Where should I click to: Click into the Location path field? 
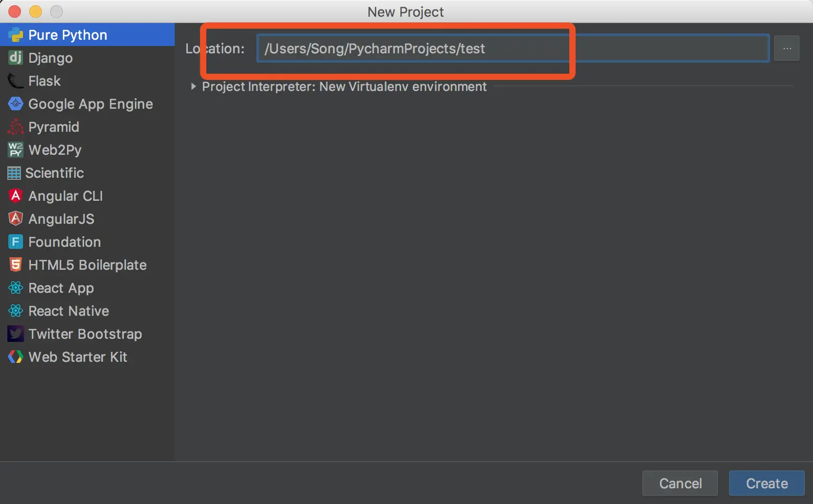[513, 48]
